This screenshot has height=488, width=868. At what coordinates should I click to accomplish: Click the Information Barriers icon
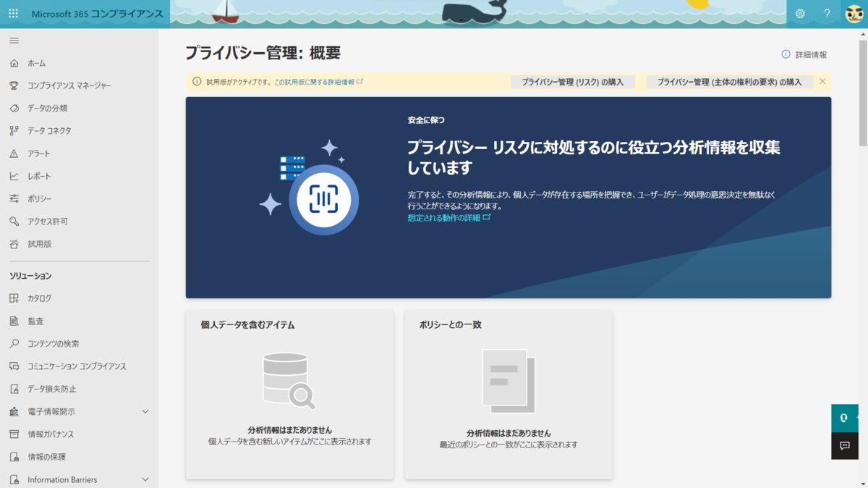pyautogui.click(x=14, y=479)
